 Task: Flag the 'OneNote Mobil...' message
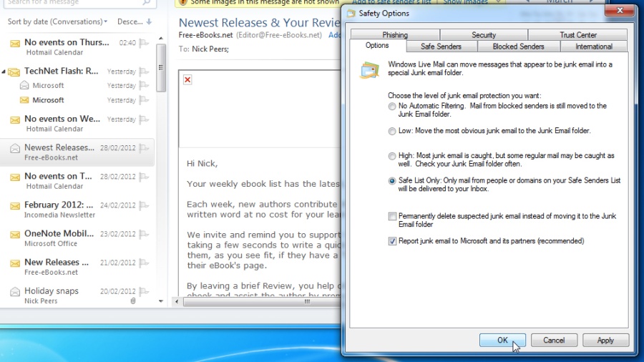[144, 234]
